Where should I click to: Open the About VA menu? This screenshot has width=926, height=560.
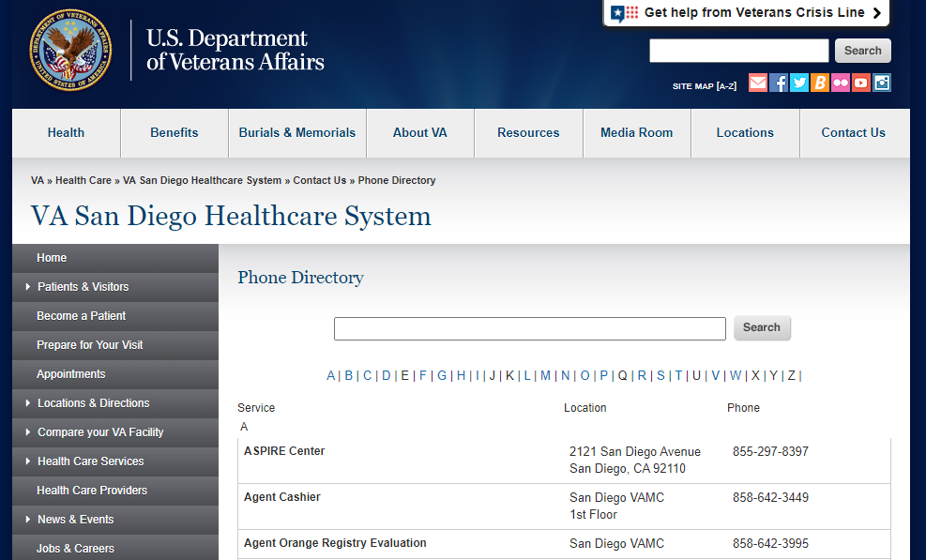click(x=420, y=133)
